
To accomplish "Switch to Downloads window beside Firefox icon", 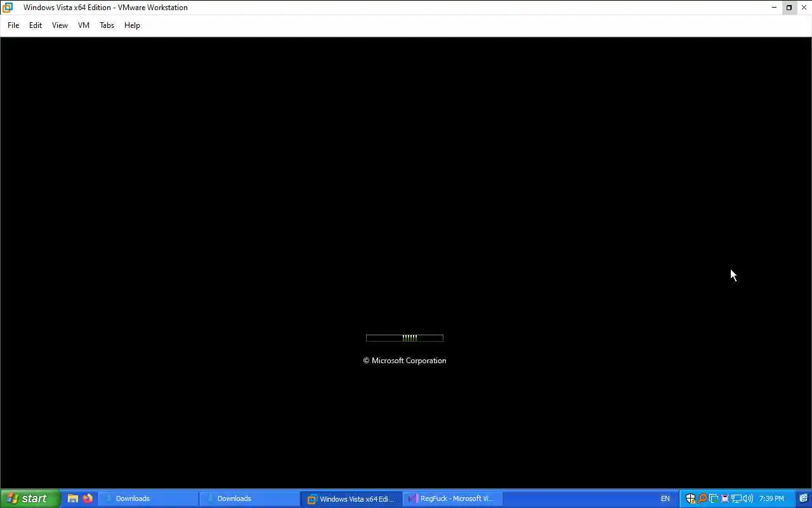I will click(148, 498).
